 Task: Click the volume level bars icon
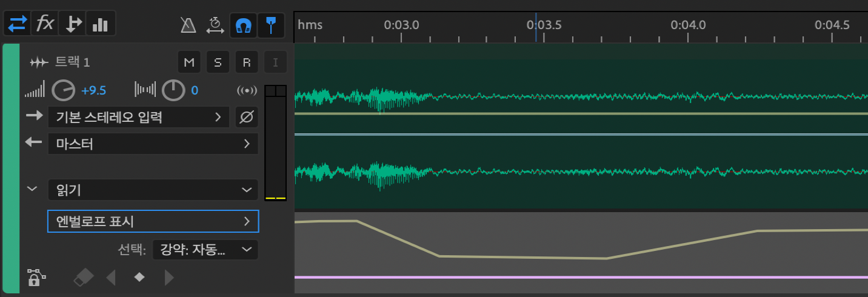click(35, 91)
